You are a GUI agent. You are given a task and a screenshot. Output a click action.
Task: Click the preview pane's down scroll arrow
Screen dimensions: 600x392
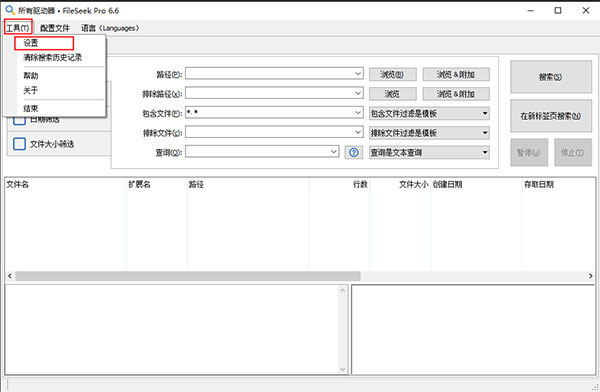point(342,369)
